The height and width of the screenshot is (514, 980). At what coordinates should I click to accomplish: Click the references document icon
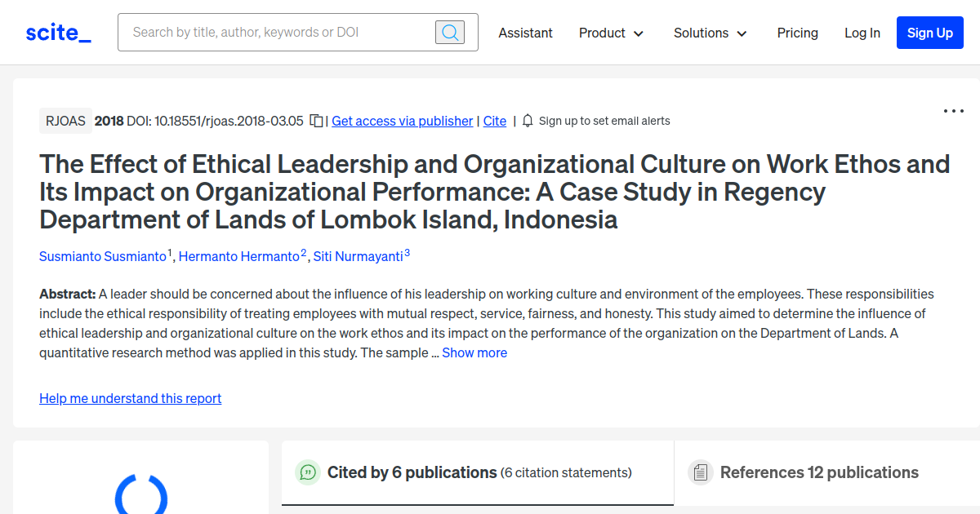701,472
